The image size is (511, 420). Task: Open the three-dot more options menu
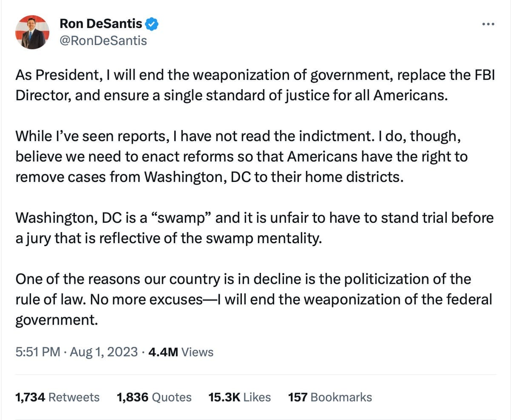point(488,24)
